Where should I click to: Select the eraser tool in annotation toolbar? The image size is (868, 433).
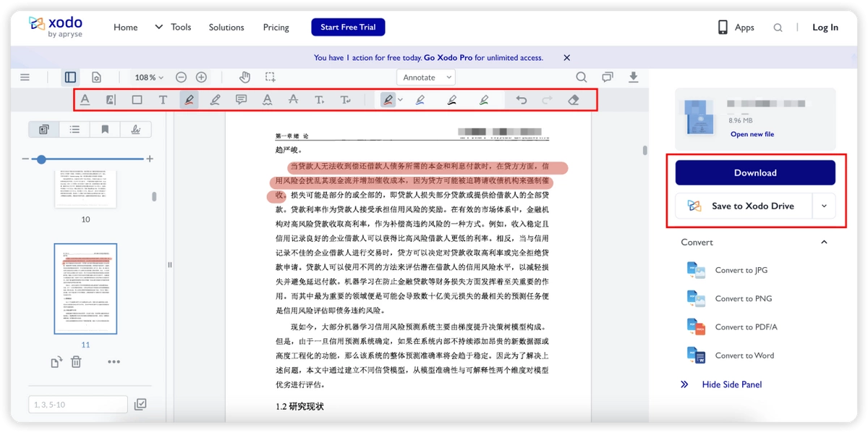point(574,100)
